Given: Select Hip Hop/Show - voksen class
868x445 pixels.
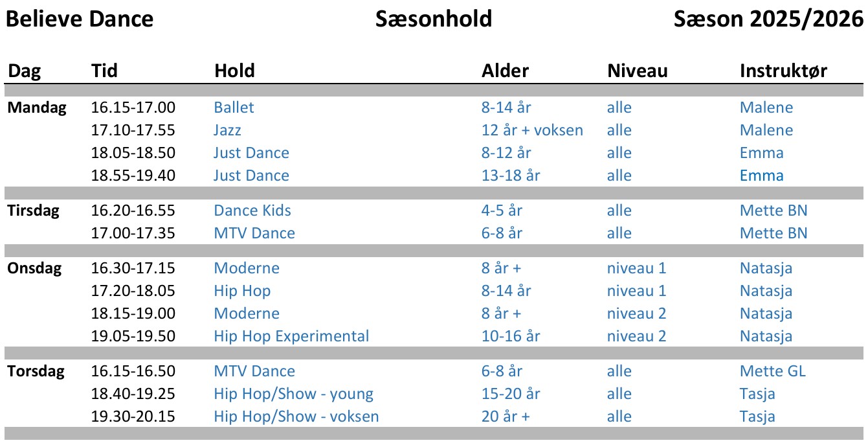Looking at the screenshot, I should pyautogui.click(x=296, y=416).
